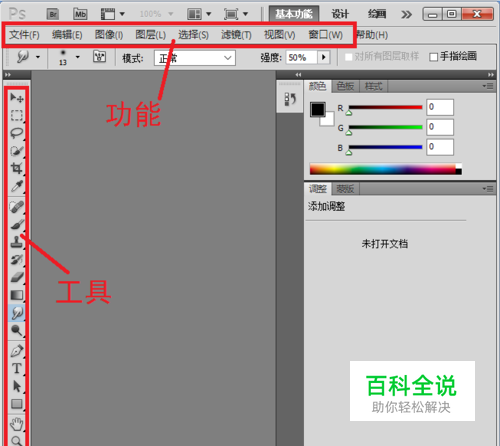
Task: Open the 编辑(E) menu
Action: 67,35
